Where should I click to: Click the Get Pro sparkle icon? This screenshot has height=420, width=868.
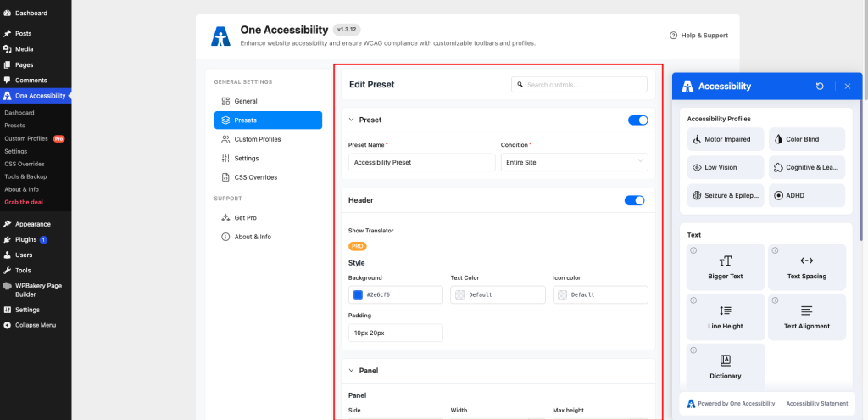click(x=225, y=218)
